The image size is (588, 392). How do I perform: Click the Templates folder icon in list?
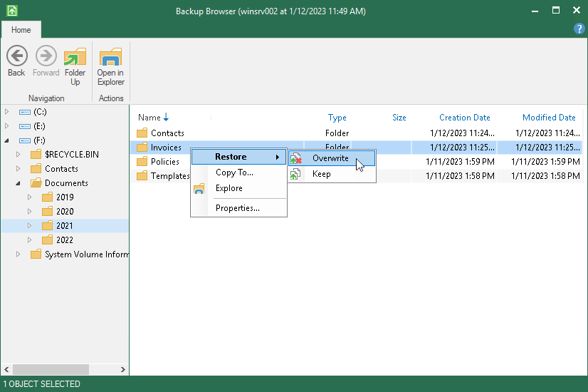pos(142,176)
